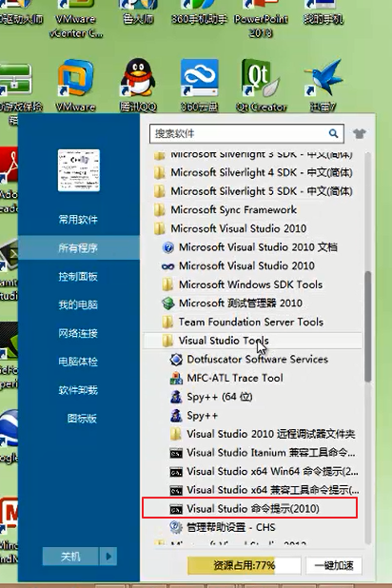Screen dimensions: 392x588
Task: Click the shirt skin icon beside search
Action: click(x=360, y=133)
